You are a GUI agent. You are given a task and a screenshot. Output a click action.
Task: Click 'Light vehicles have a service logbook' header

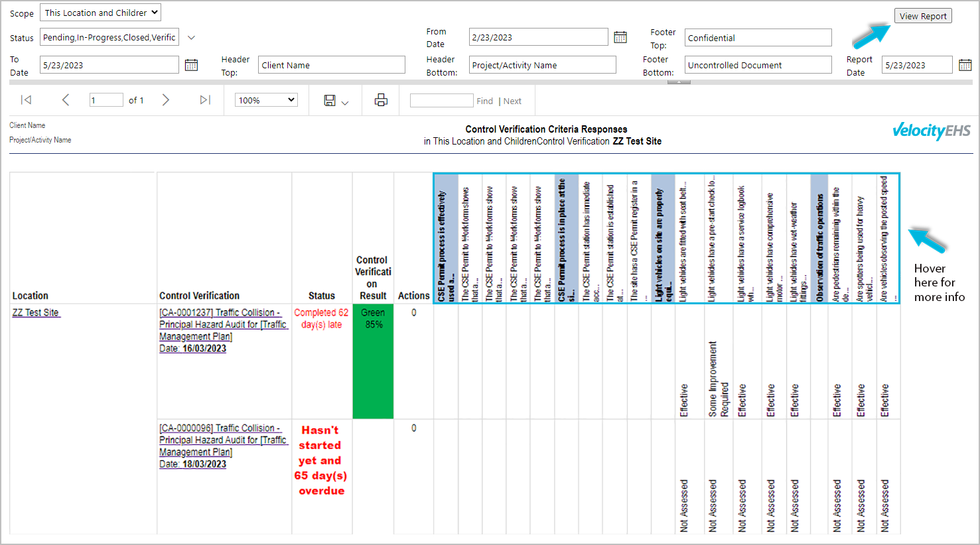click(746, 239)
